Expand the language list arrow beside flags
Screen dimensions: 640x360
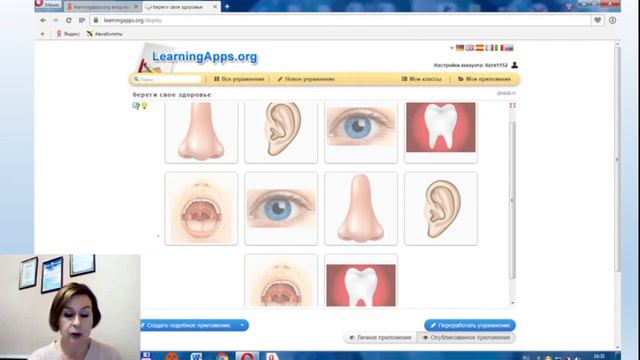[451, 48]
